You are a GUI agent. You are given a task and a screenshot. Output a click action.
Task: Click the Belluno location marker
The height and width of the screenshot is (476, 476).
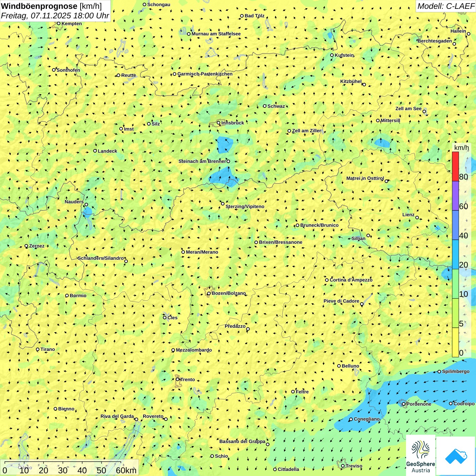(x=339, y=366)
